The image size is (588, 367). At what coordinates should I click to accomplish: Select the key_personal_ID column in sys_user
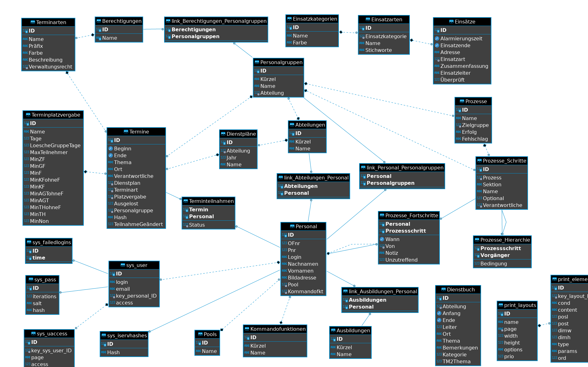click(x=136, y=296)
